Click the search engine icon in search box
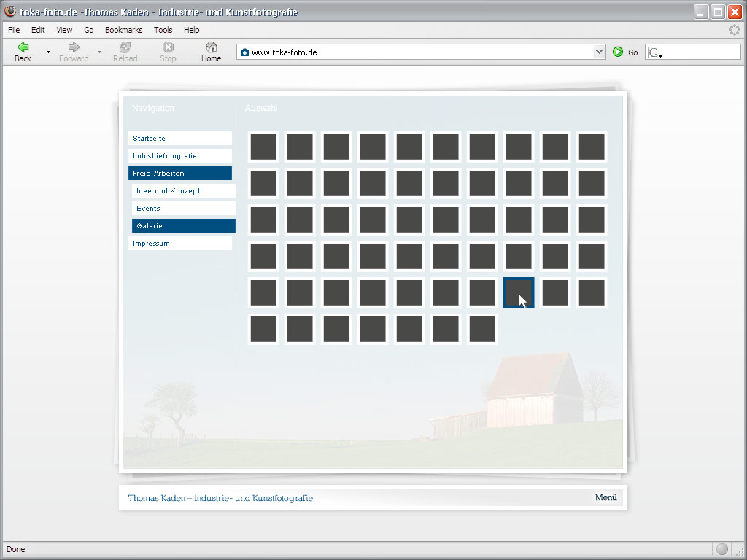747x560 pixels. click(654, 52)
